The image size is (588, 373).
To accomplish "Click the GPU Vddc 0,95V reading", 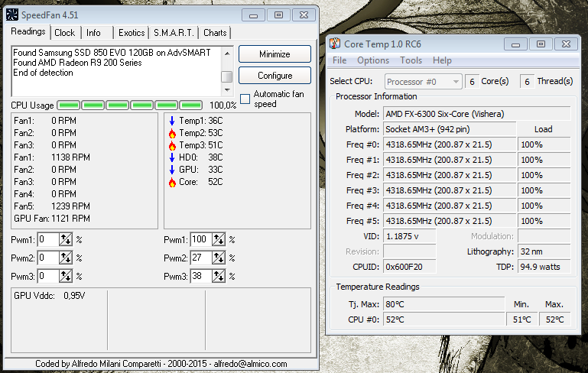I will [50, 296].
